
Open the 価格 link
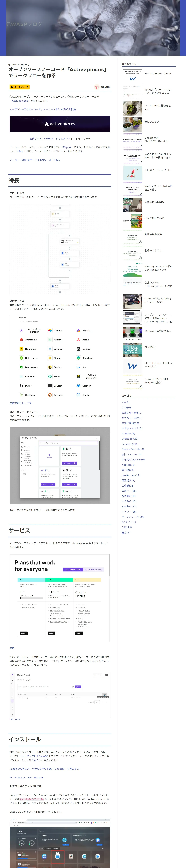tap(12, 648)
